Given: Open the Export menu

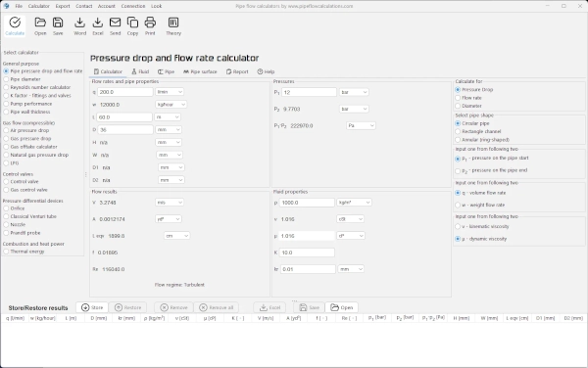Looking at the screenshot, I should point(63,6).
